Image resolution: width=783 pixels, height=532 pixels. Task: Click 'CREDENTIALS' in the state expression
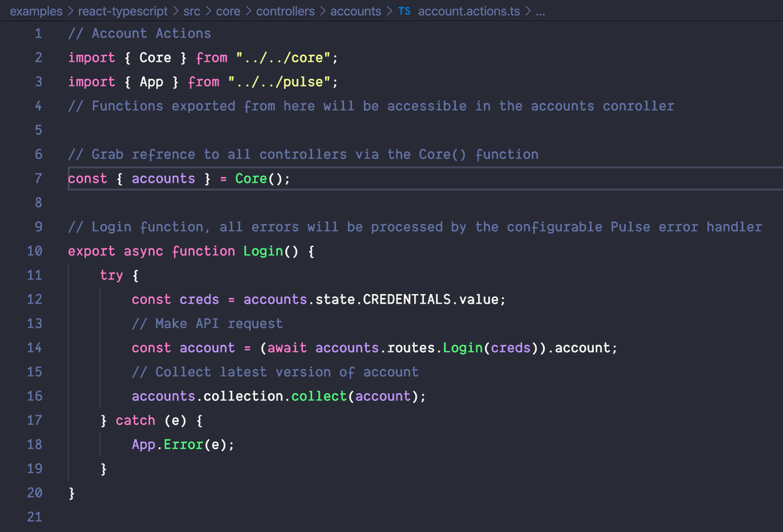point(407,299)
